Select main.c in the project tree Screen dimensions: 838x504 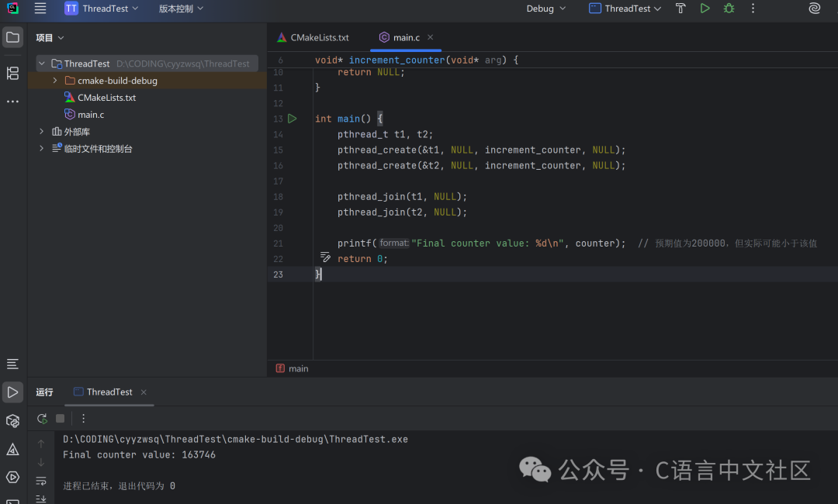(91, 115)
